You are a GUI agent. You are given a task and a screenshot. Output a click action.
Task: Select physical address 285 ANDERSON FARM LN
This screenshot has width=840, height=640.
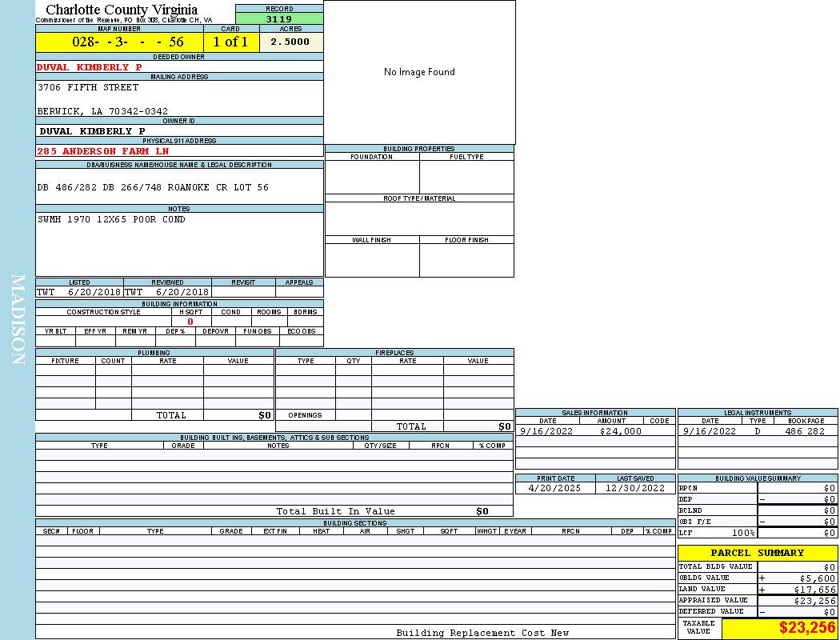tap(103, 151)
